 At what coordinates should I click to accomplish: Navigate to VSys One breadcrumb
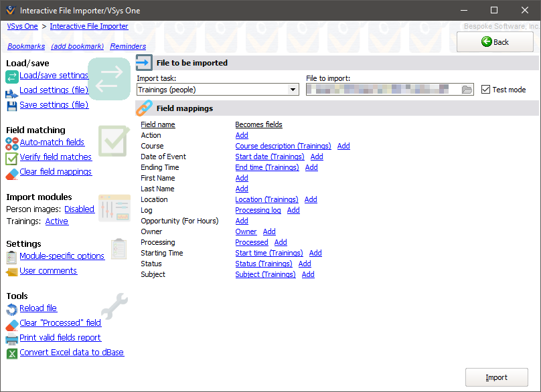[22, 26]
